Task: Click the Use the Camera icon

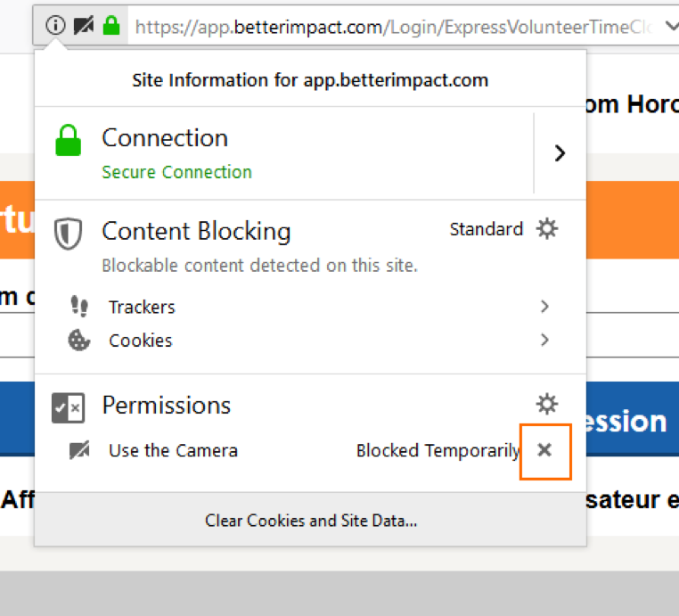Action: pos(79,451)
